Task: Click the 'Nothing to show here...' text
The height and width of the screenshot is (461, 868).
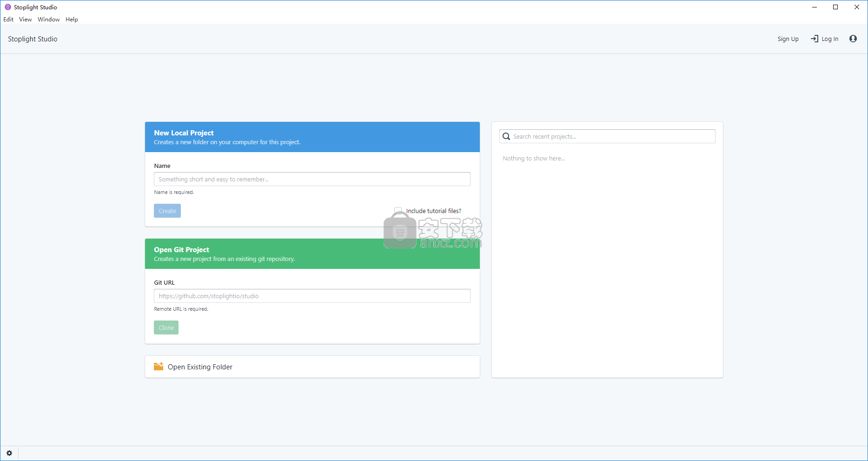Action: click(534, 159)
